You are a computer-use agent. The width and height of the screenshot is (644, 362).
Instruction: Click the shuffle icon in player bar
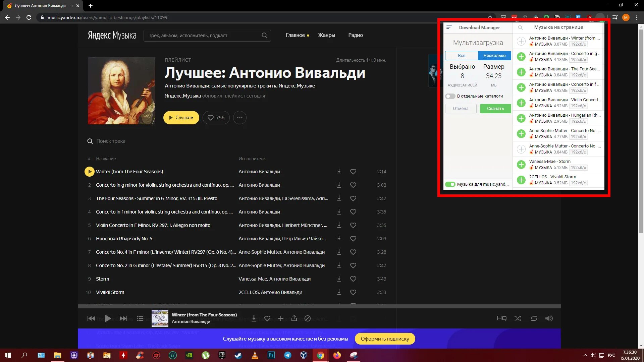tap(518, 318)
